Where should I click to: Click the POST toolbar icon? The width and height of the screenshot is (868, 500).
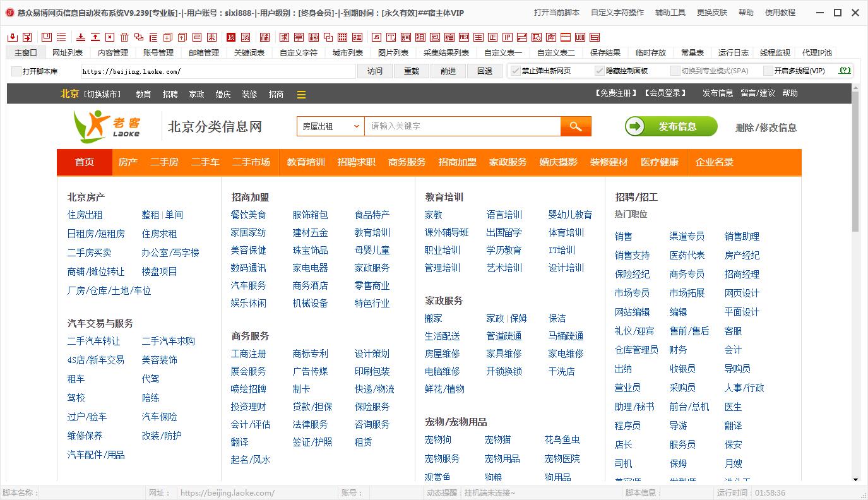464,37
